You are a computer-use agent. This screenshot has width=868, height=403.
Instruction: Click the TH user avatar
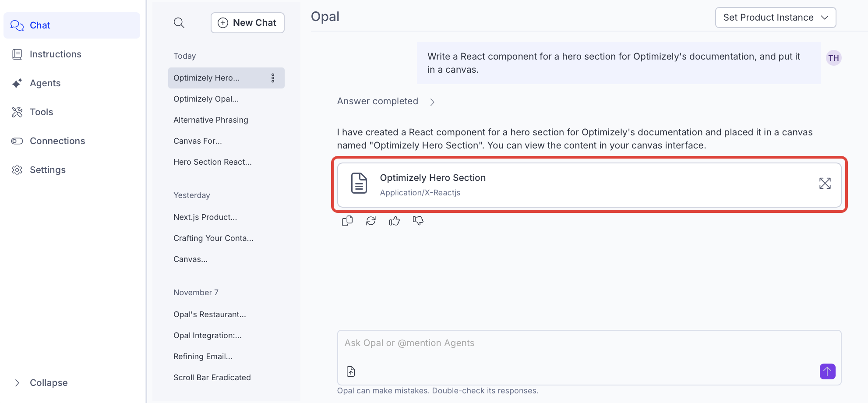point(833,58)
